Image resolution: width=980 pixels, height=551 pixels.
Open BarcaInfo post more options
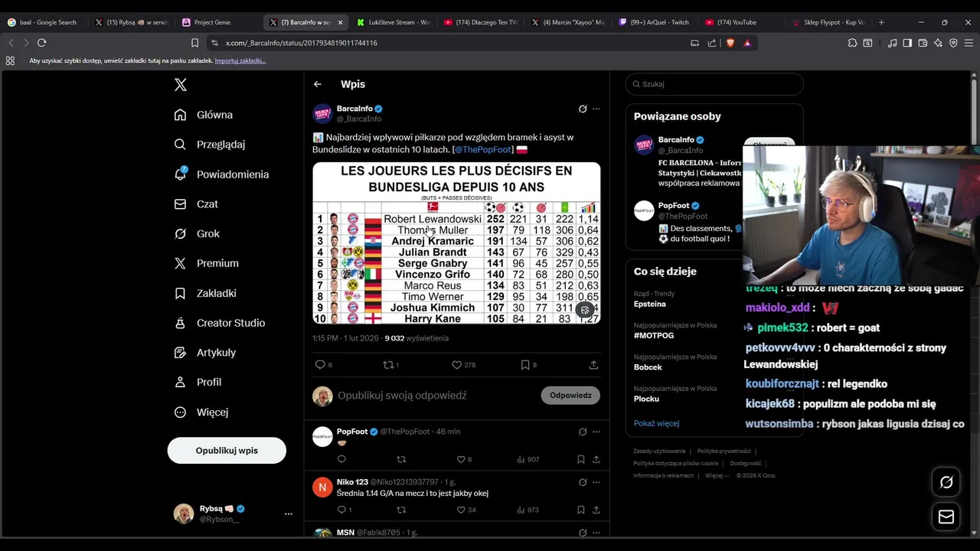[596, 109]
